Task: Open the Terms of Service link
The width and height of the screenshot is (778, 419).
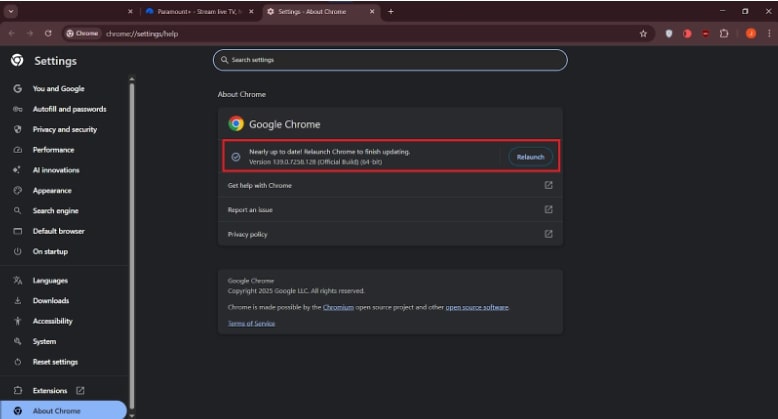Action: coord(251,323)
